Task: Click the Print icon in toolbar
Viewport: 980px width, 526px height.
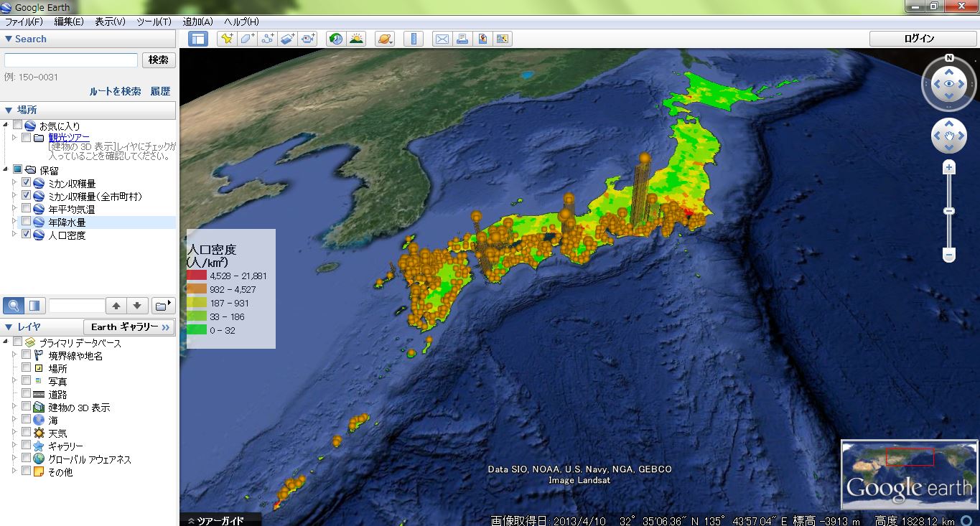Action: click(462, 39)
